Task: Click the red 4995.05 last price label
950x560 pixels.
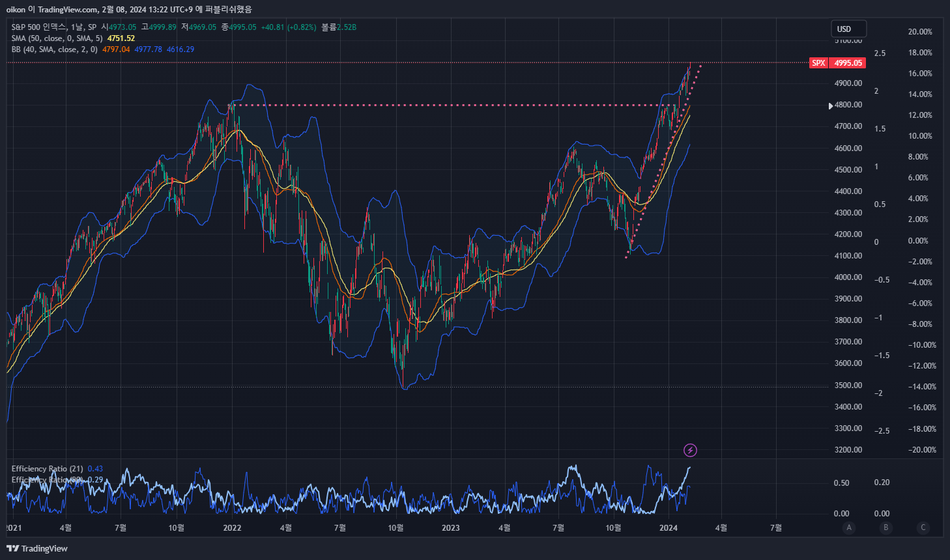Action: click(x=848, y=63)
